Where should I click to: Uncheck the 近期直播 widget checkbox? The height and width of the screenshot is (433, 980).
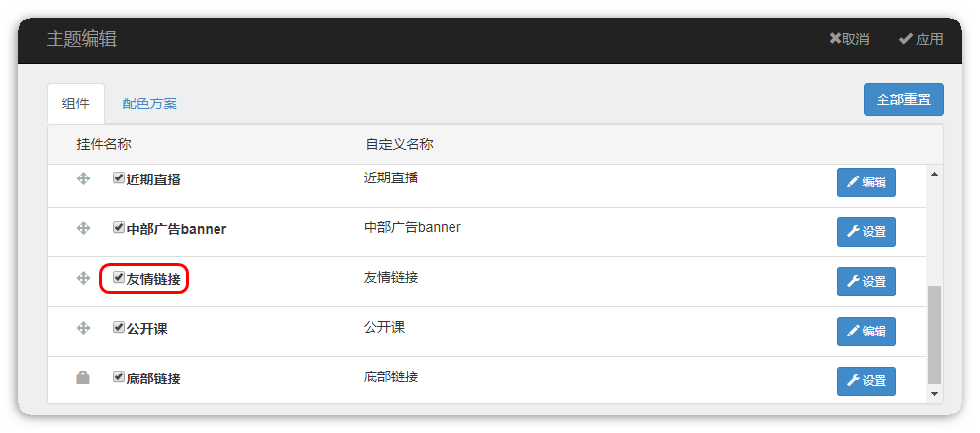point(119,178)
